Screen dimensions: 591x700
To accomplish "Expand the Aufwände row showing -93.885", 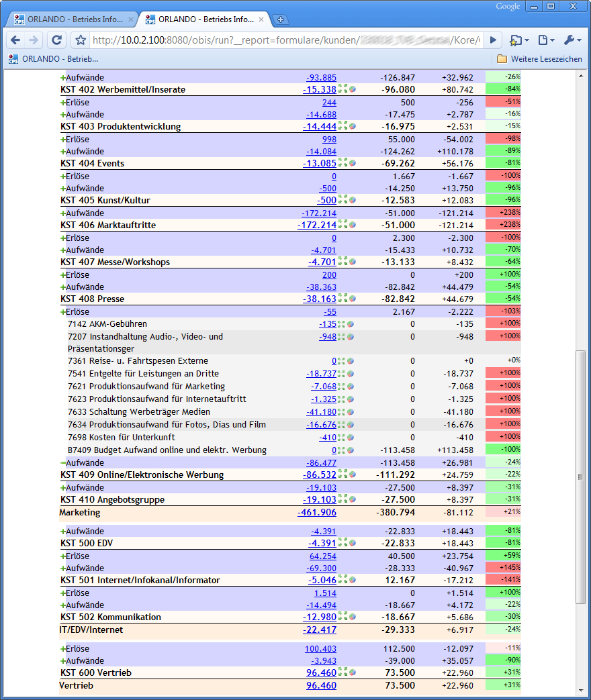I will pos(63,78).
